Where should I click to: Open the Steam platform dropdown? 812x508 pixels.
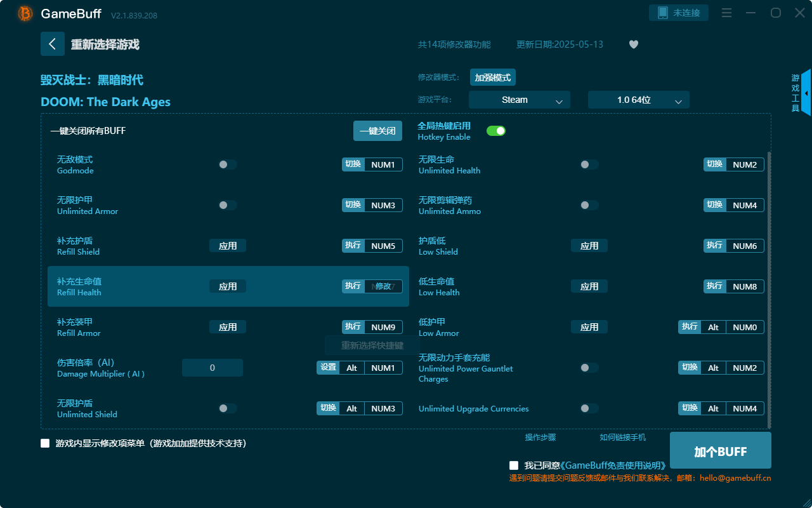pyautogui.click(x=519, y=100)
